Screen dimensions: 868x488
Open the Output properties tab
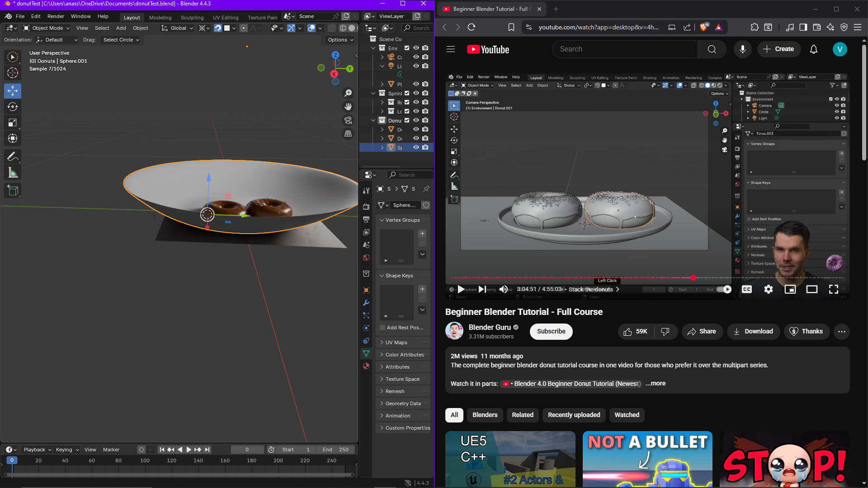click(366, 219)
